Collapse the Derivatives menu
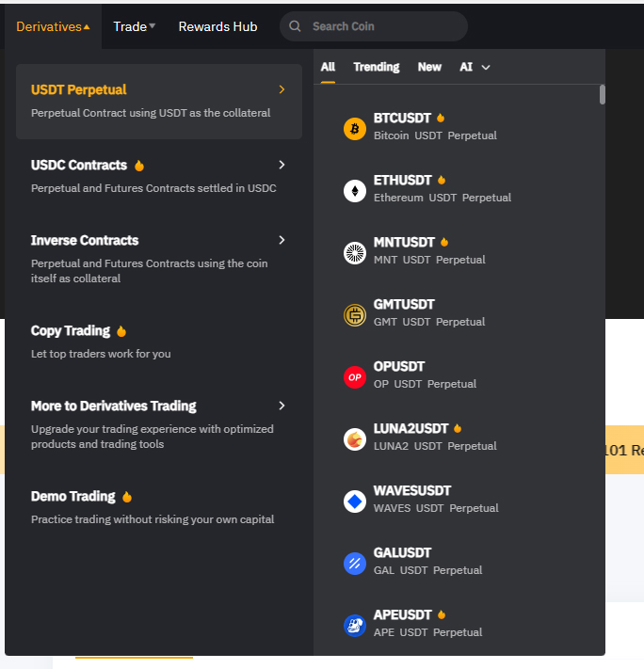644x669 pixels. (53, 26)
